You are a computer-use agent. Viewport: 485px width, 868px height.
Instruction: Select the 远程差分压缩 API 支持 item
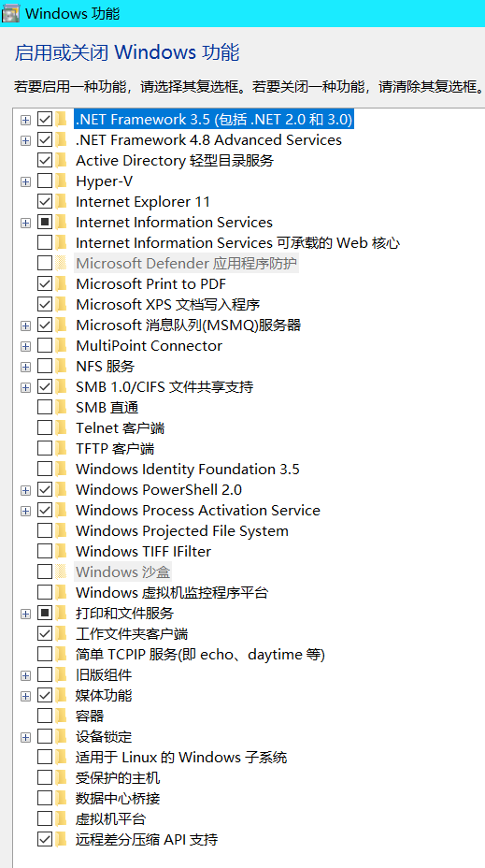click(x=147, y=840)
